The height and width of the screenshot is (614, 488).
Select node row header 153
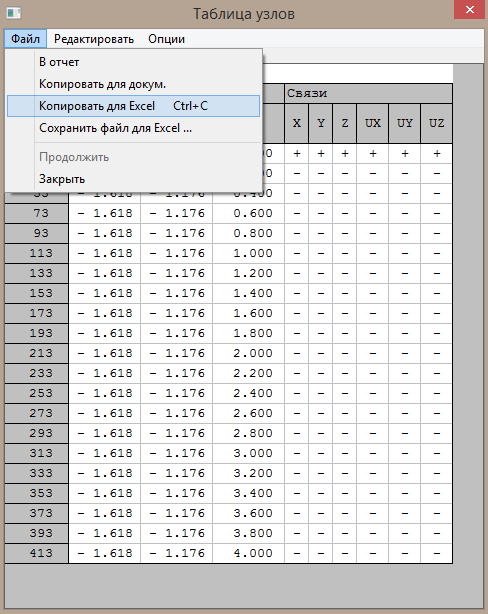[37, 293]
